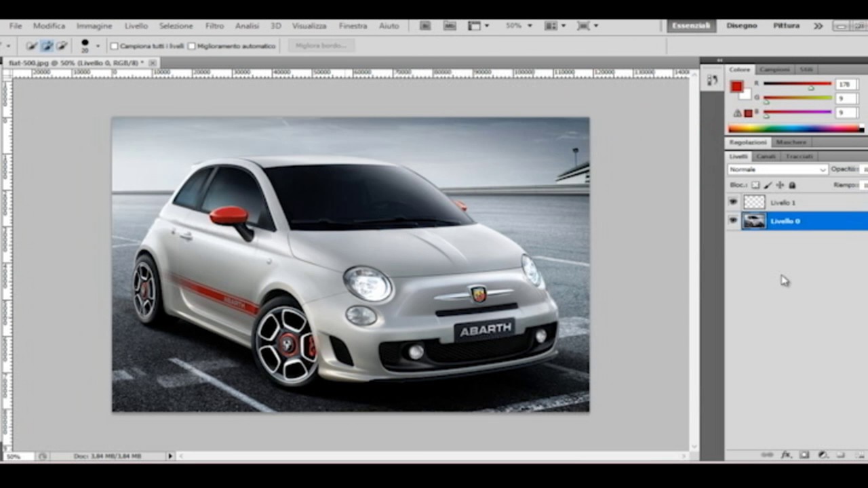Open the Visualizza menu
868x488 pixels.
tap(309, 26)
